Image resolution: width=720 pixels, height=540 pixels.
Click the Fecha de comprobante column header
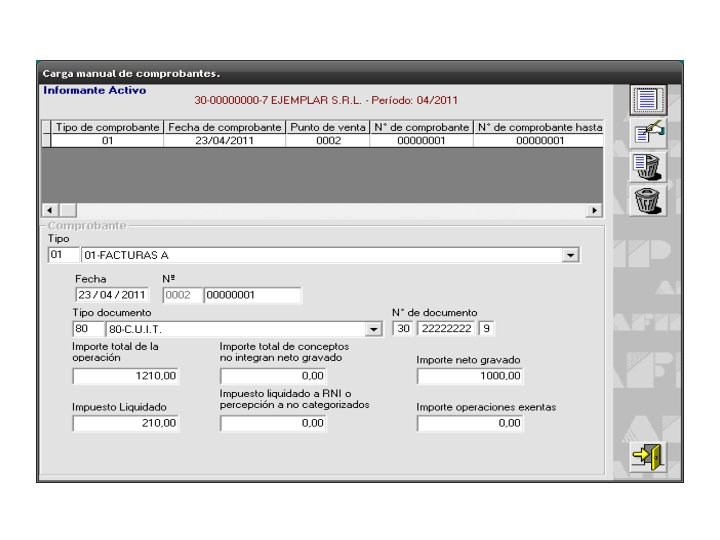click(225, 127)
